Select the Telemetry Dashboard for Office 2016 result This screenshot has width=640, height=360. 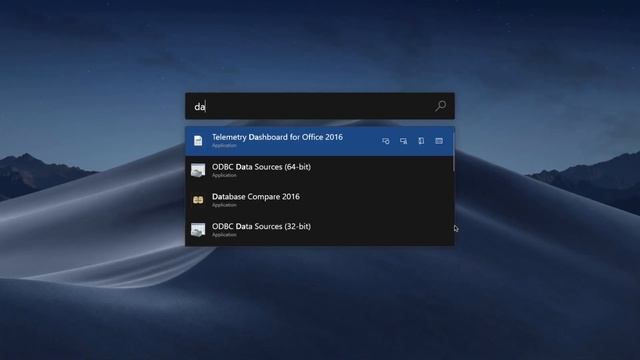320,141
